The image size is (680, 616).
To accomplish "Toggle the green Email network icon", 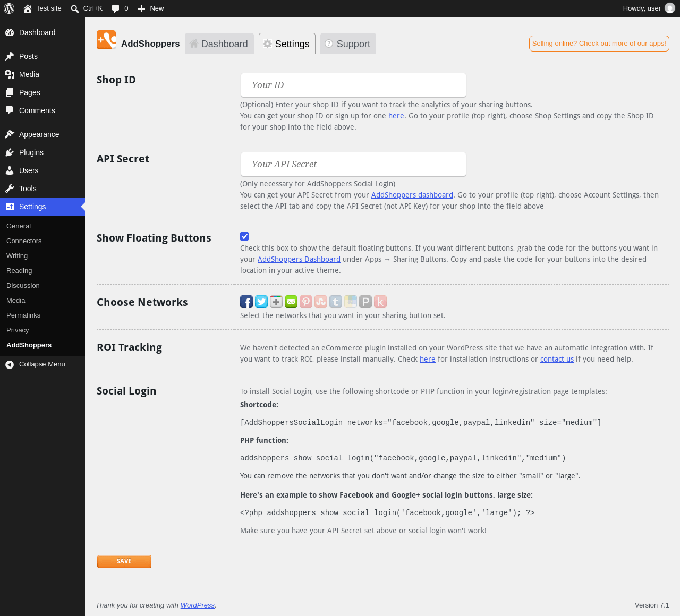I will [291, 302].
